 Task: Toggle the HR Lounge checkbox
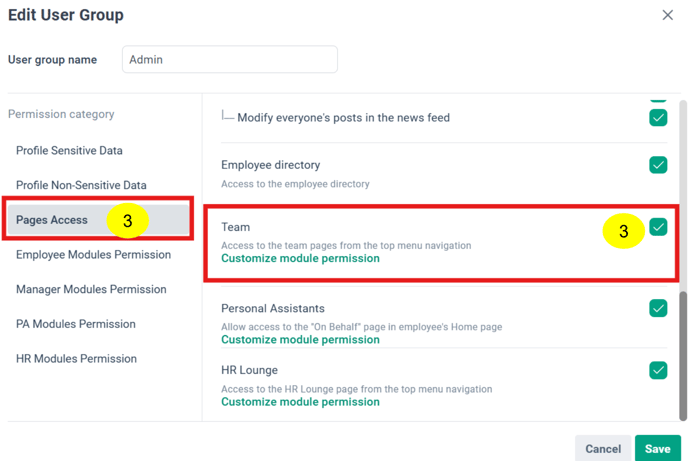pos(658,370)
